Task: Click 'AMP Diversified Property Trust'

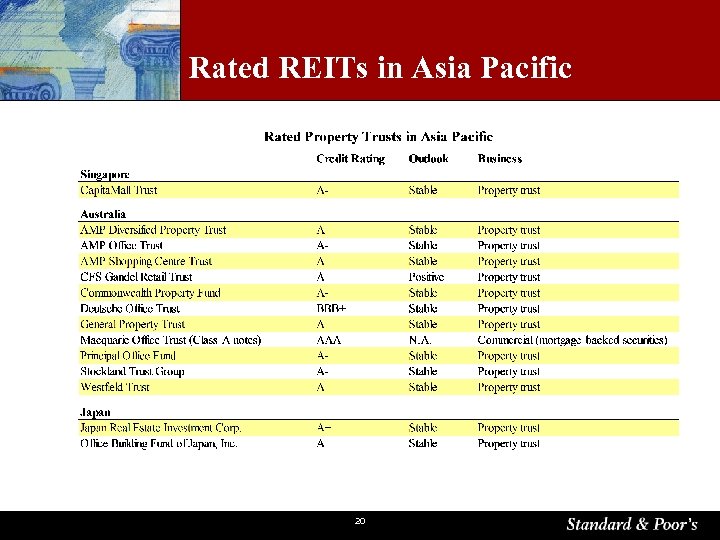Action: tap(153, 230)
